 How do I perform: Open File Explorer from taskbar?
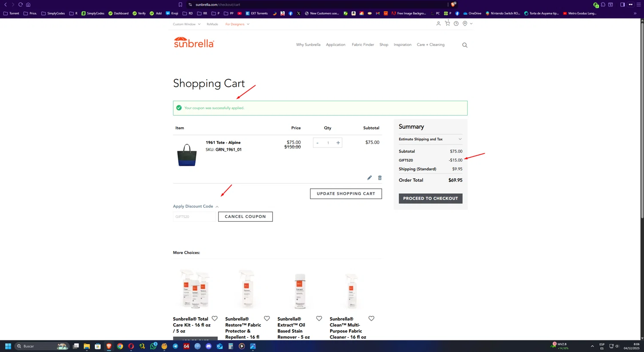pos(87,346)
